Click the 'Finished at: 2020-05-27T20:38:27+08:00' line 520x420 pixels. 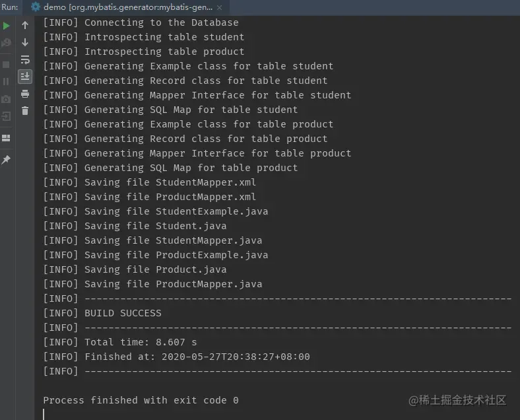[x=176, y=357]
